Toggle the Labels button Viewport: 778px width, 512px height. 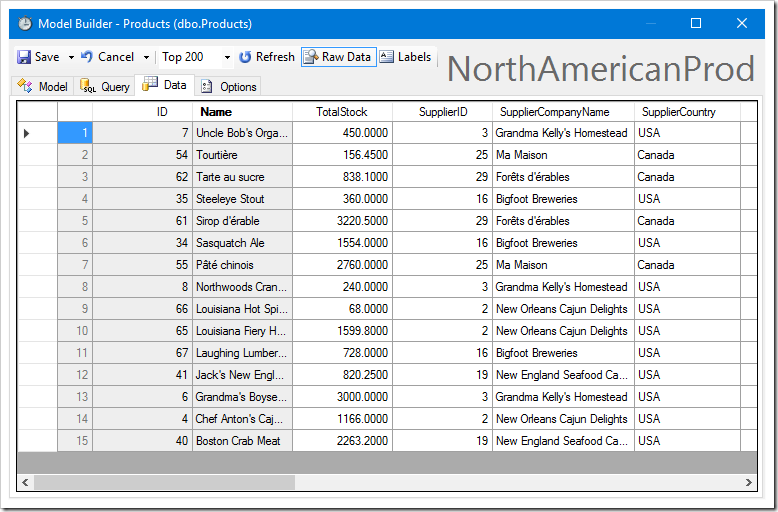click(406, 57)
